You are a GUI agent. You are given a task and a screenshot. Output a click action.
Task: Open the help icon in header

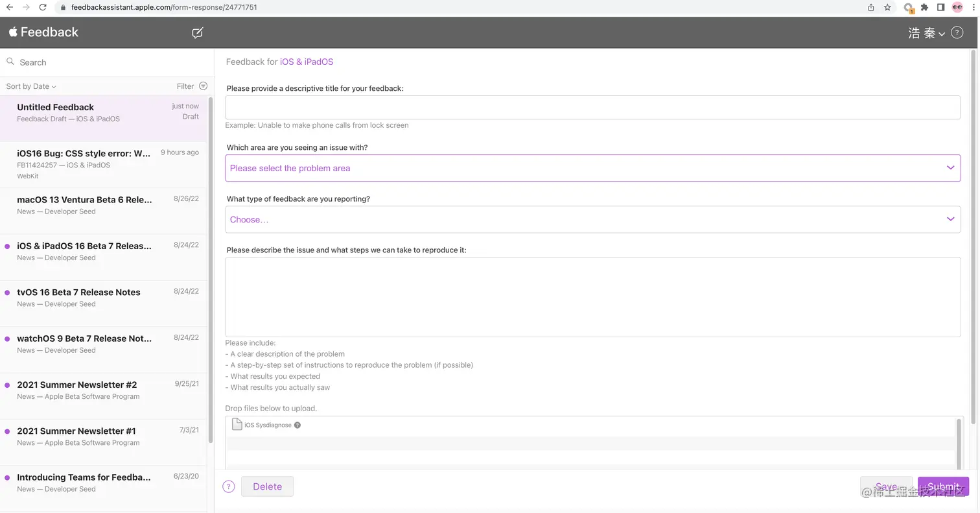click(957, 32)
